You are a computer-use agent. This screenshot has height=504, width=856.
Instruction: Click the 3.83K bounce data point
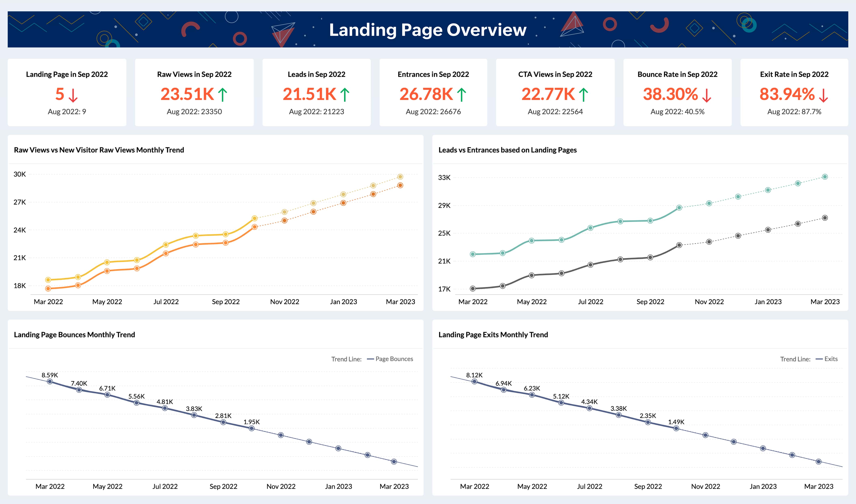(194, 415)
